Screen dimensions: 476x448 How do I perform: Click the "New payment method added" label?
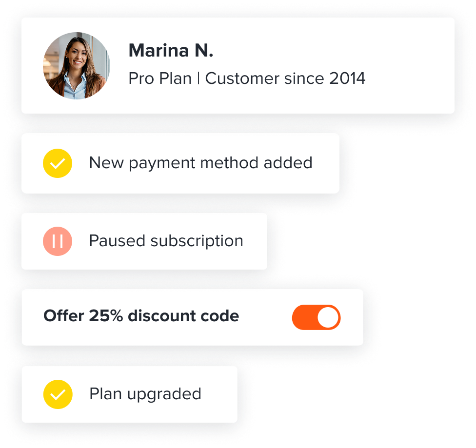[200, 163]
